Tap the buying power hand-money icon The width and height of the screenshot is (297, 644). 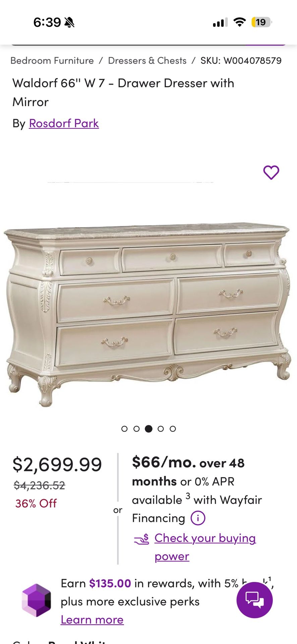click(x=141, y=539)
